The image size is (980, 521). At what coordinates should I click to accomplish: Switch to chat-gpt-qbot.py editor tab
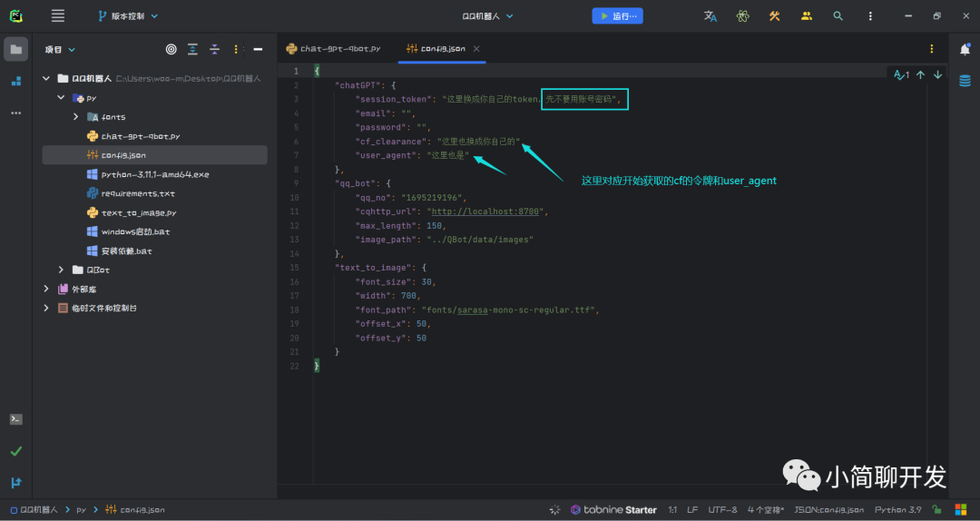pos(333,48)
